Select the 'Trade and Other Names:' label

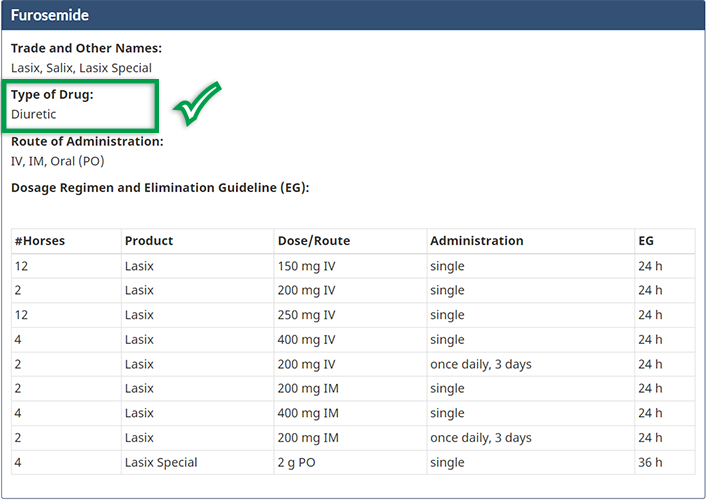(x=86, y=48)
